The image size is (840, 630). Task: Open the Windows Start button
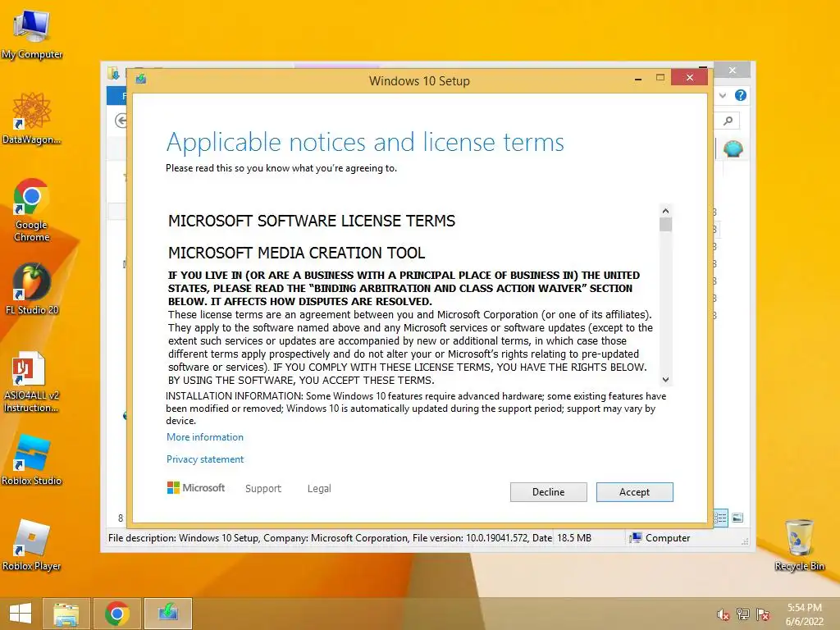(x=21, y=614)
